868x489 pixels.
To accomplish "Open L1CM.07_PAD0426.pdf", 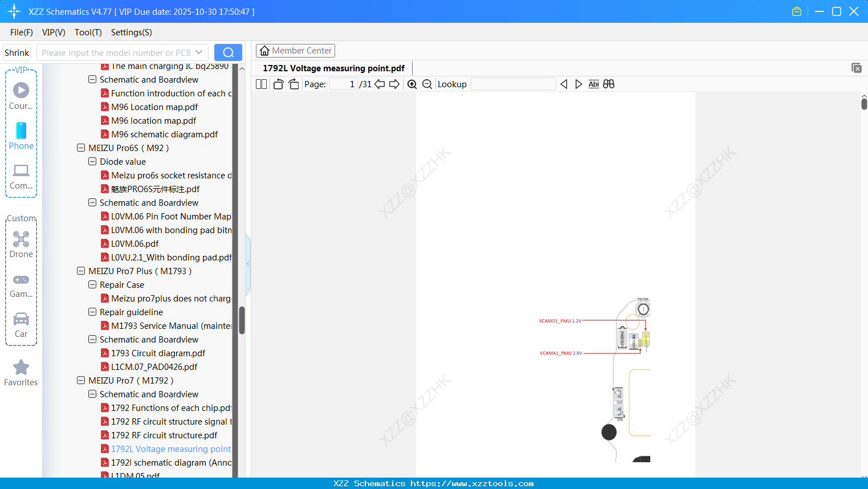I will click(x=154, y=367).
